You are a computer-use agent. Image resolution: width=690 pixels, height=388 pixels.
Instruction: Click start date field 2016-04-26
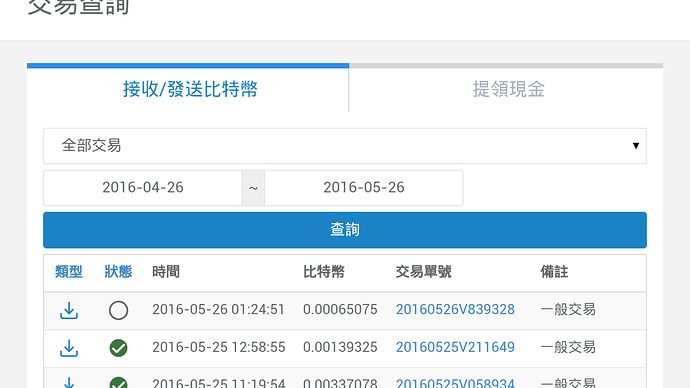[143, 188]
